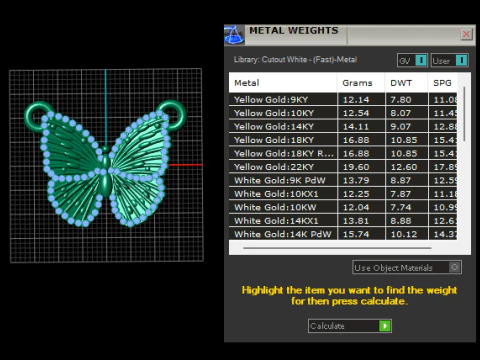Click the 13.79 grams cell
The height and width of the screenshot is (360, 480).
pos(361,180)
